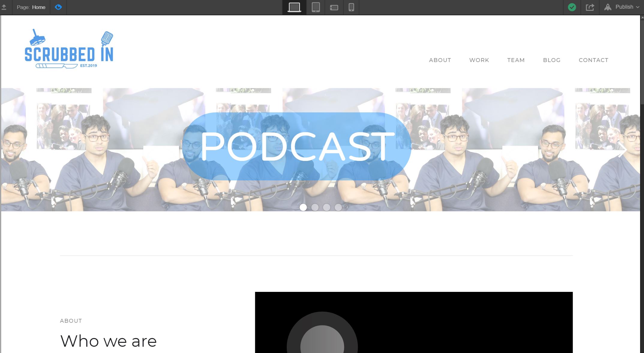
Task: Select the first slider dot
Action: tap(303, 207)
